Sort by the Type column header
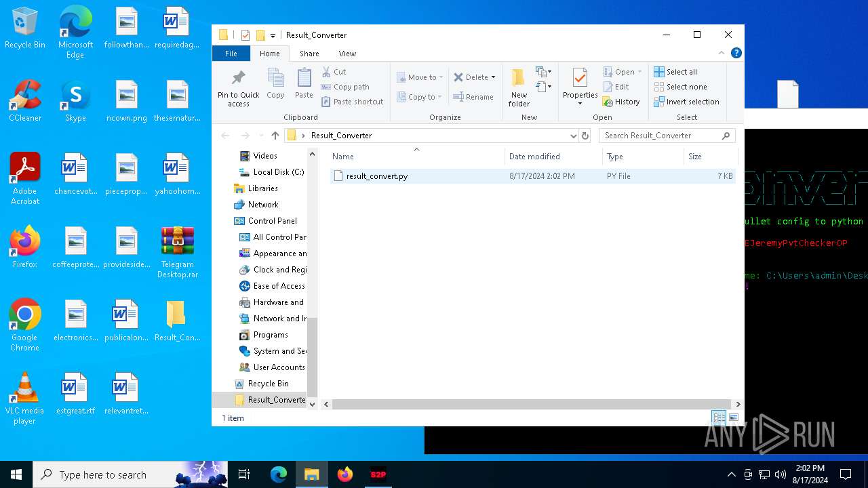 click(643, 157)
